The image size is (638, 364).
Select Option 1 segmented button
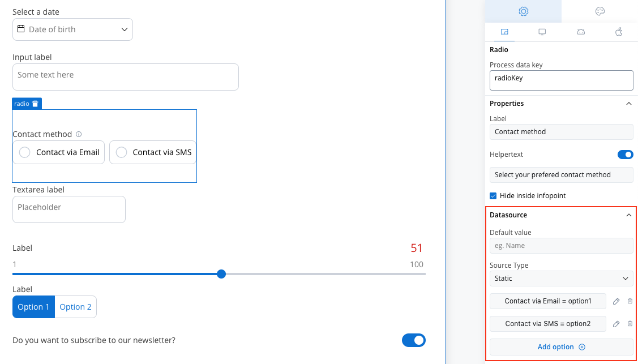click(34, 307)
